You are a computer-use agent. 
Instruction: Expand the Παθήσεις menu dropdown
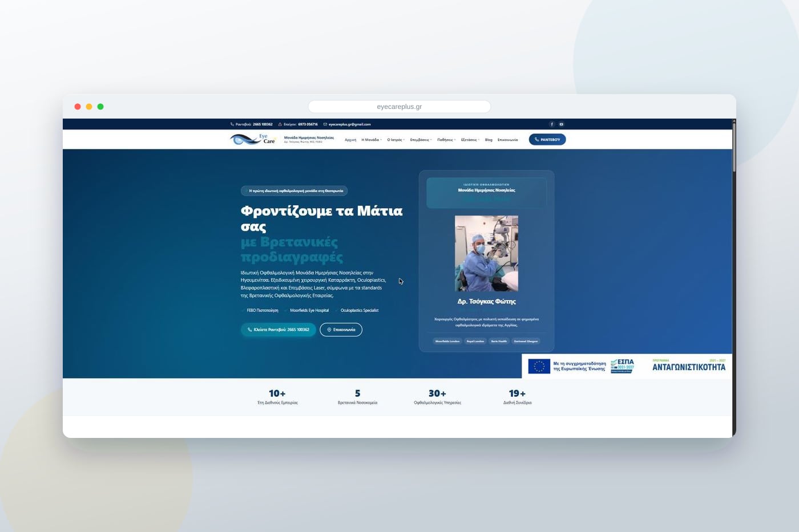447,140
